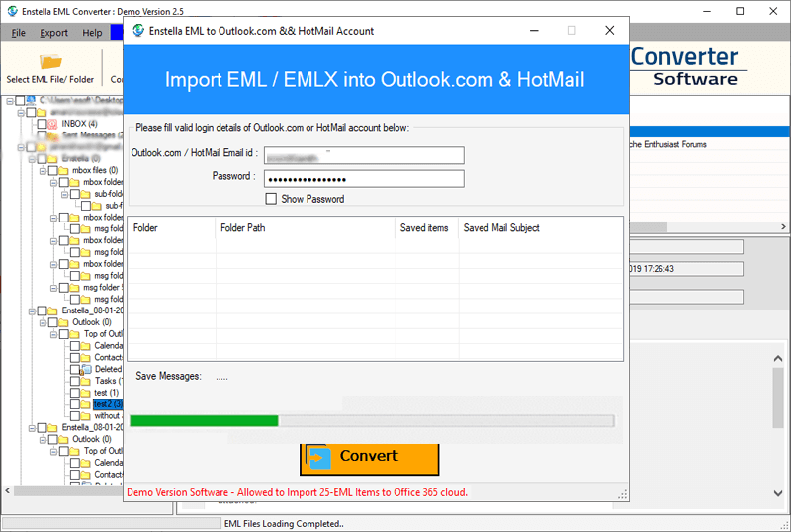Click the red 'Demo Version Software' notice
Viewport: 791px width, 532px height.
coord(298,492)
